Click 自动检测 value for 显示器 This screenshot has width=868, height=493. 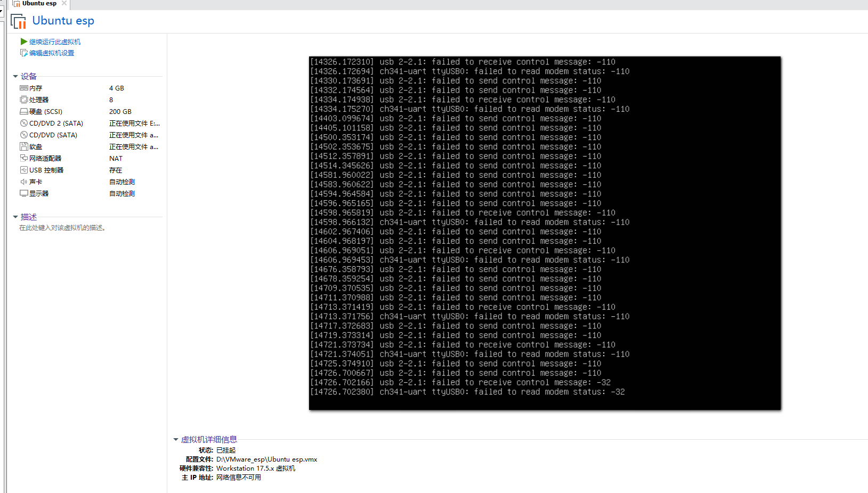pyautogui.click(x=122, y=193)
